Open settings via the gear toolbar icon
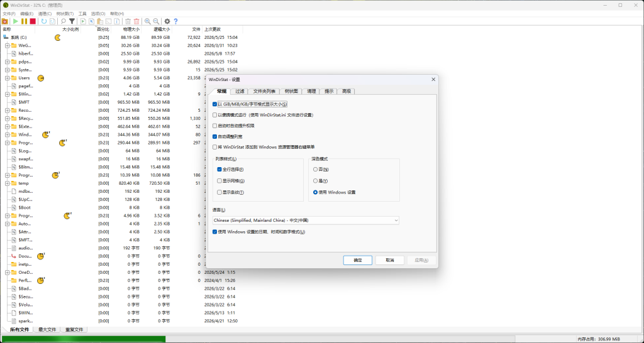This screenshot has width=644, height=343. [167, 21]
